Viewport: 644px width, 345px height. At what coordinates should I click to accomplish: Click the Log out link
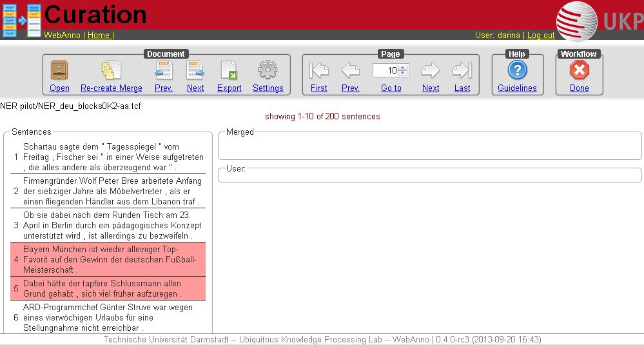[x=541, y=35]
